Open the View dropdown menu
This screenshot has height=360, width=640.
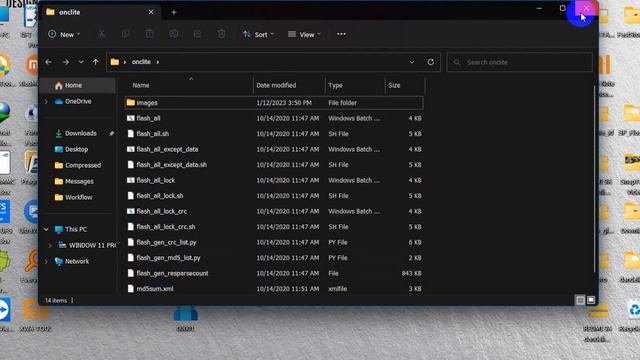click(x=304, y=34)
